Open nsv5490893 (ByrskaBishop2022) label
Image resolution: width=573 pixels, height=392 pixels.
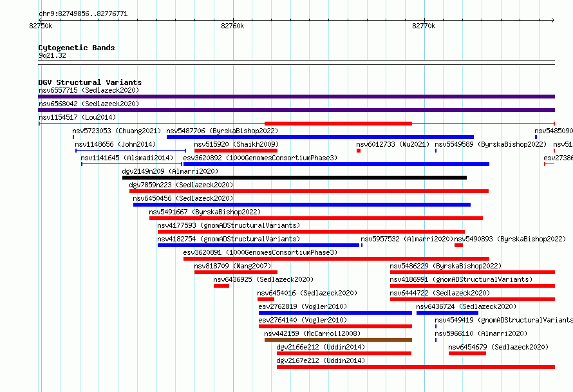[510, 239]
